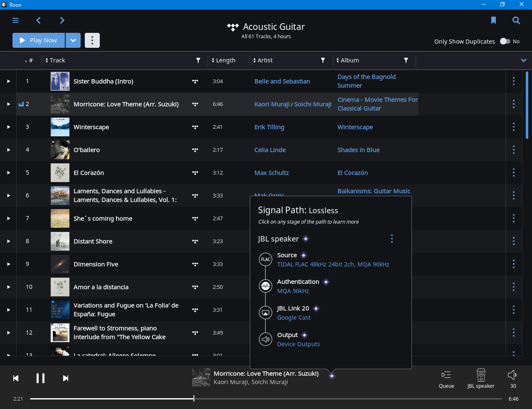Skip to the next track

[x=65, y=378]
